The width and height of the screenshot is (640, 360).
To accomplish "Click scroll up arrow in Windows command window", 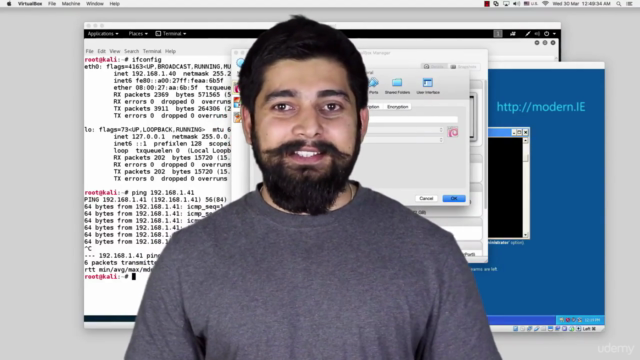I will tap(526, 140).
